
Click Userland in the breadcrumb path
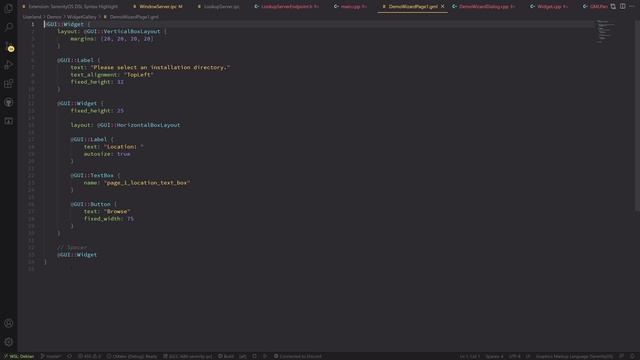pos(32,17)
